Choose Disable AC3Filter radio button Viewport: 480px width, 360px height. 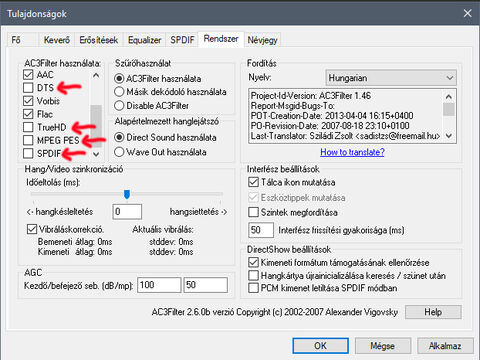point(119,106)
